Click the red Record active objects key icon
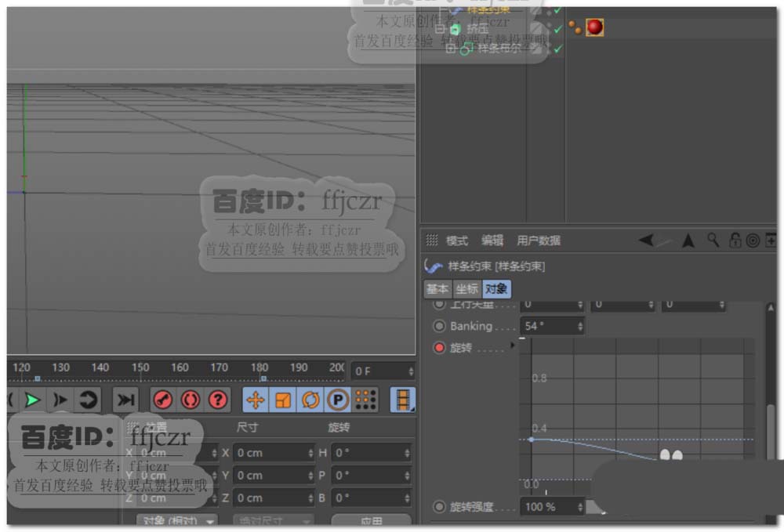784x532 pixels. (x=162, y=400)
